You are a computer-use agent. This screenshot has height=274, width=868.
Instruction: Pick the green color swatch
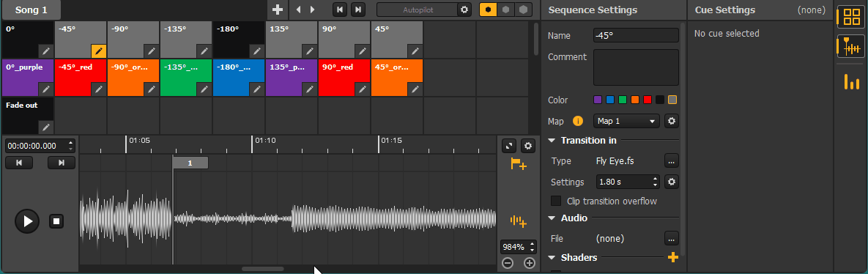pos(622,100)
